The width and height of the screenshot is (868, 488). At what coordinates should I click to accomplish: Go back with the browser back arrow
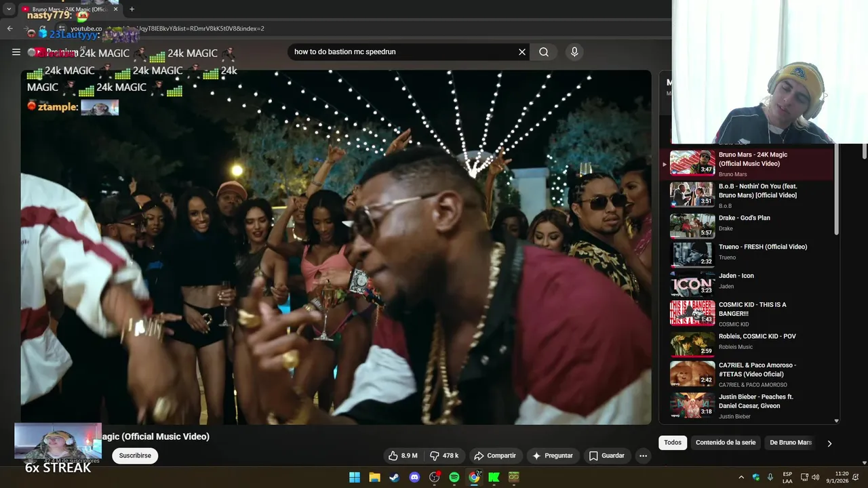[x=9, y=28]
